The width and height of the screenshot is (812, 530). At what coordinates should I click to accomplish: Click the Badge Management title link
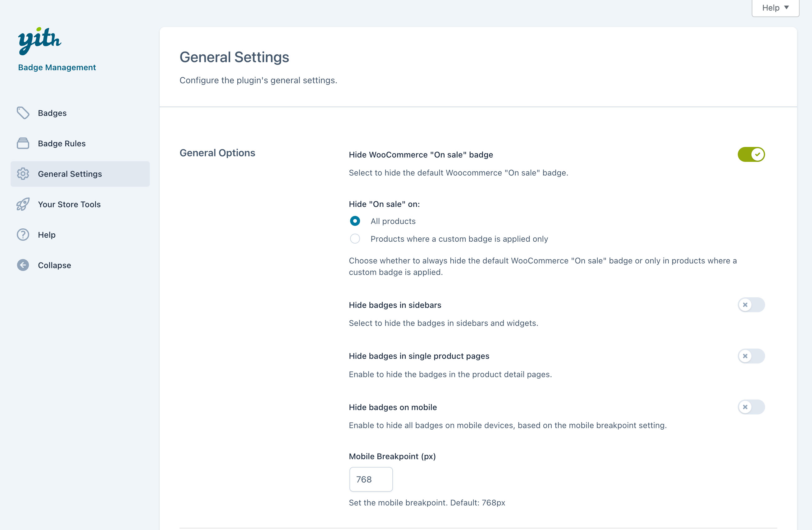[57, 67]
